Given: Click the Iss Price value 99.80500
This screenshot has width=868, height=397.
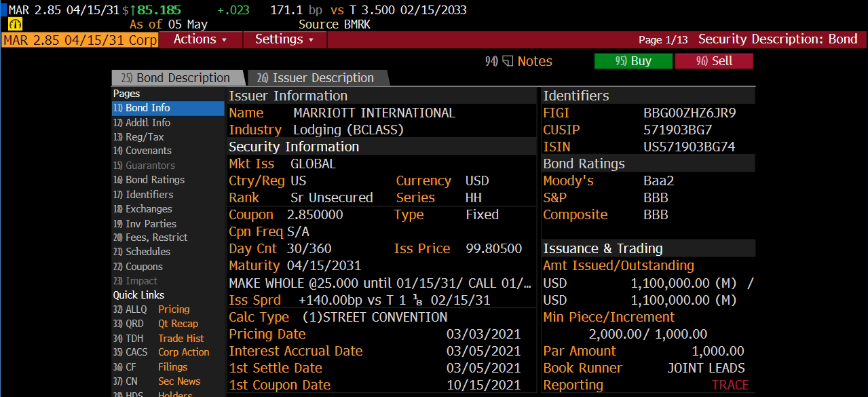Looking at the screenshot, I should 494,249.
